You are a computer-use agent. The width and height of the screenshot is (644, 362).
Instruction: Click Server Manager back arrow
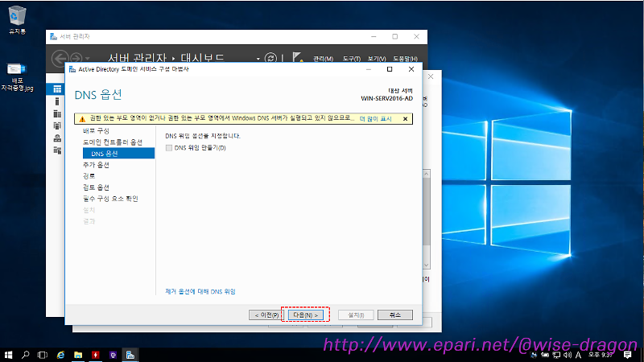click(x=60, y=58)
